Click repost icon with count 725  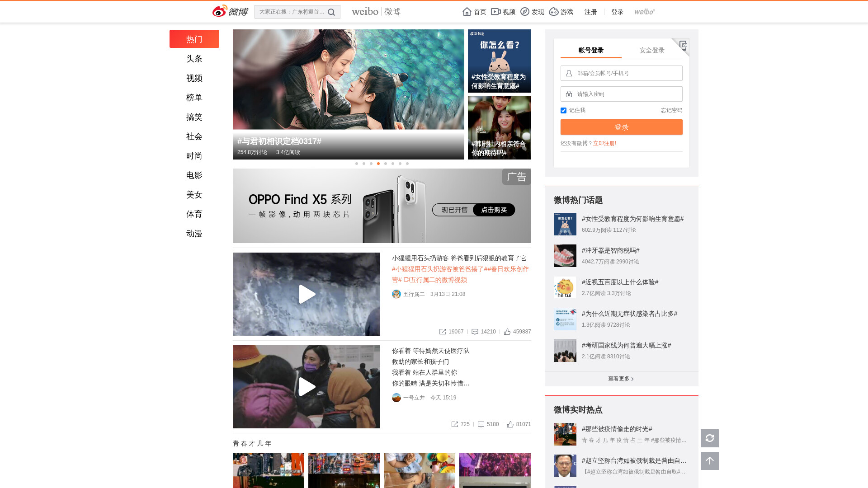[x=454, y=424]
